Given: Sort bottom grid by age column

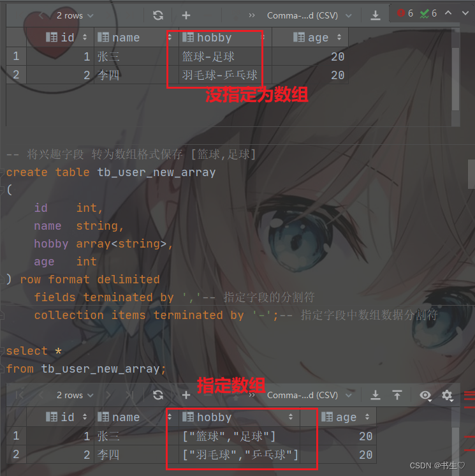Looking at the screenshot, I should pos(367,417).
